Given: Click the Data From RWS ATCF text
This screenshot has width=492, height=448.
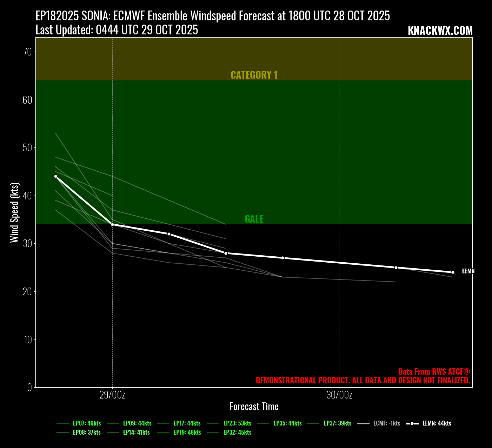Looking at the screenshot, I should pos(434,372).
